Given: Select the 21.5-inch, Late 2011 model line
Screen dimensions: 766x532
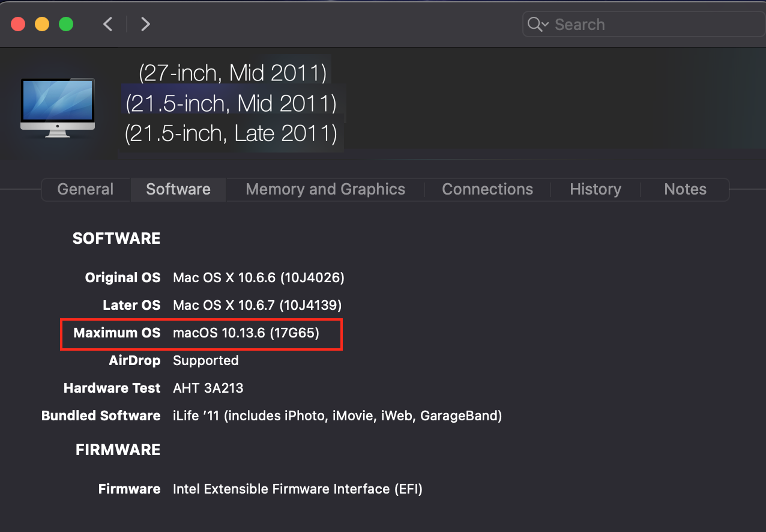Looking at the screenshot, I should click(x=231, y=133).
